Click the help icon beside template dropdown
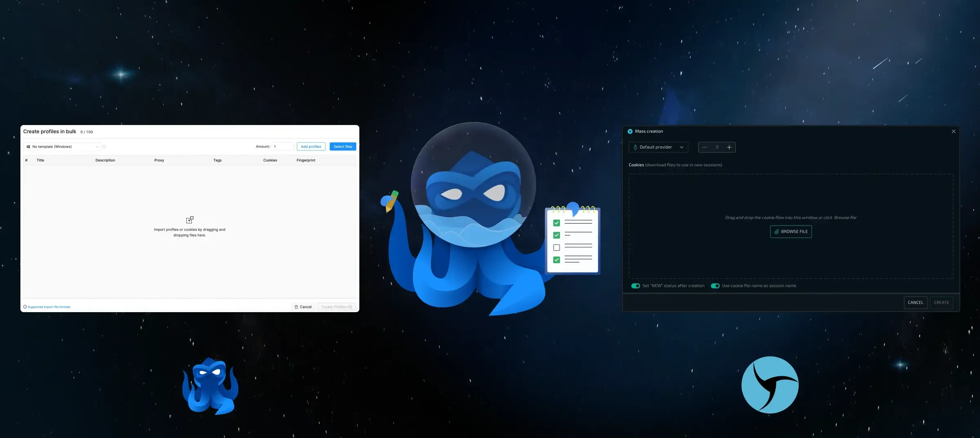This screenshot has height=438, width=980. coord(104,147)
